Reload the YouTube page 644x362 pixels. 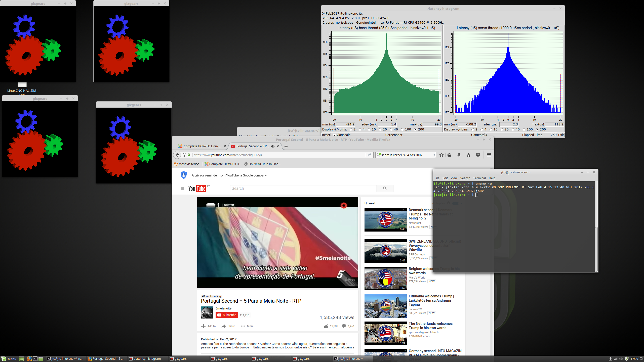coord(369,155)
